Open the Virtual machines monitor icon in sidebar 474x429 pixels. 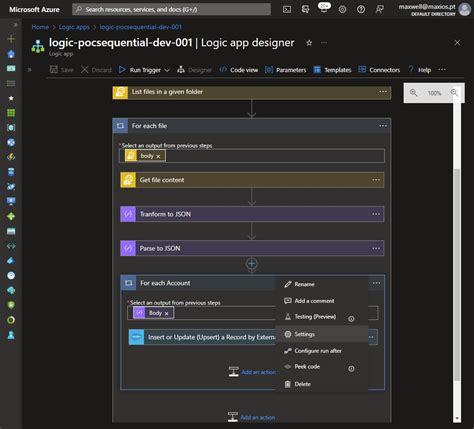11,201
